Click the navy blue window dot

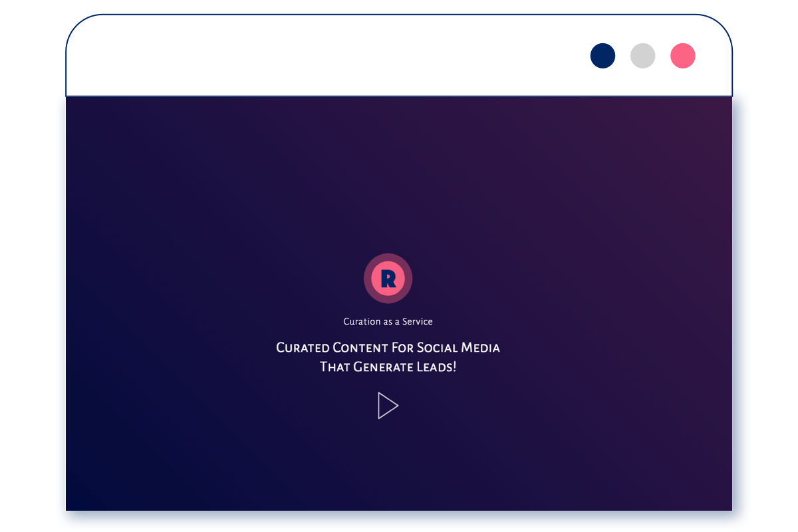click(602, 56)
